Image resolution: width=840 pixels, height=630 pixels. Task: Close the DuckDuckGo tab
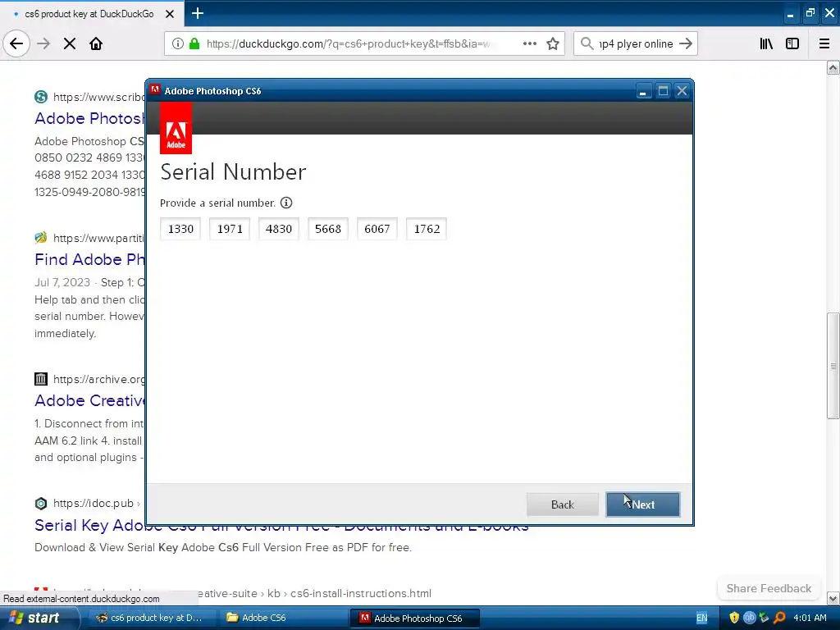[x=170, y=14]
